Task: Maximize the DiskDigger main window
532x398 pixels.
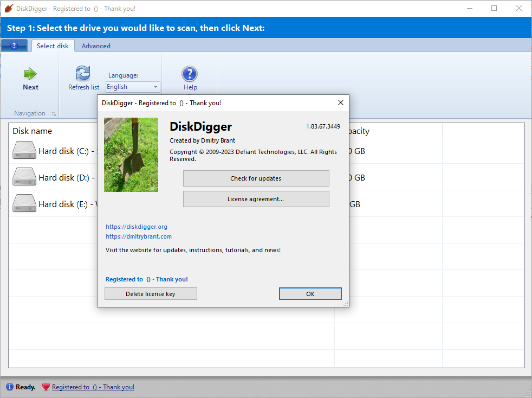Action: [494, 8]
